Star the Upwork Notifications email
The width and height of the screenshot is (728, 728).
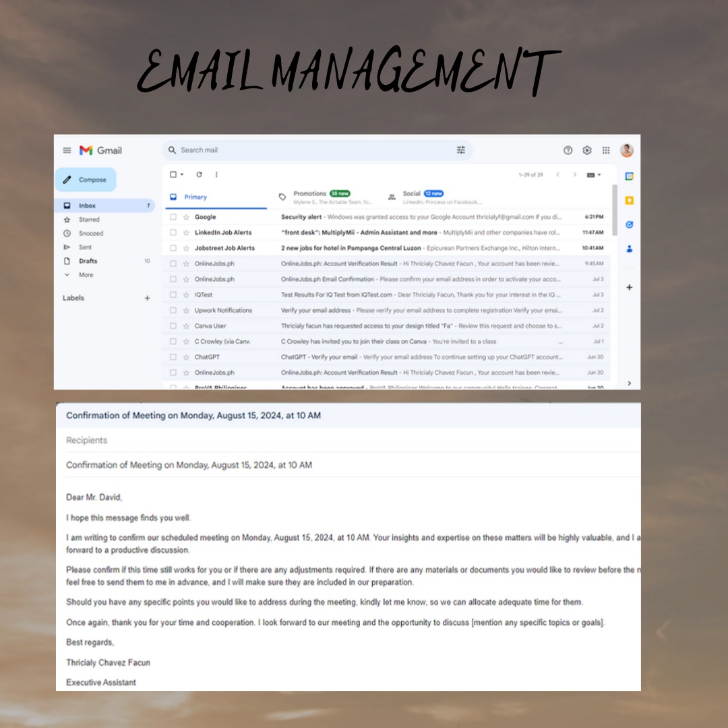186,310
